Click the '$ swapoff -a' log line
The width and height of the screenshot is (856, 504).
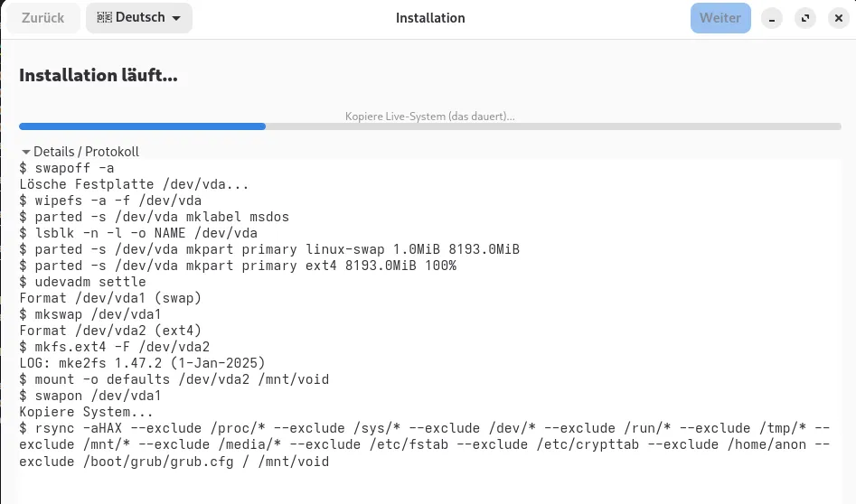[x=67, y=168]
